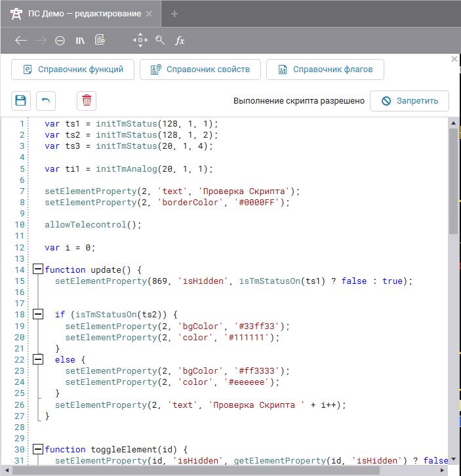Click the vertical scrollbar of the code editor
Viewport: 461px width, 476px height.
click(x=453, y=180)
